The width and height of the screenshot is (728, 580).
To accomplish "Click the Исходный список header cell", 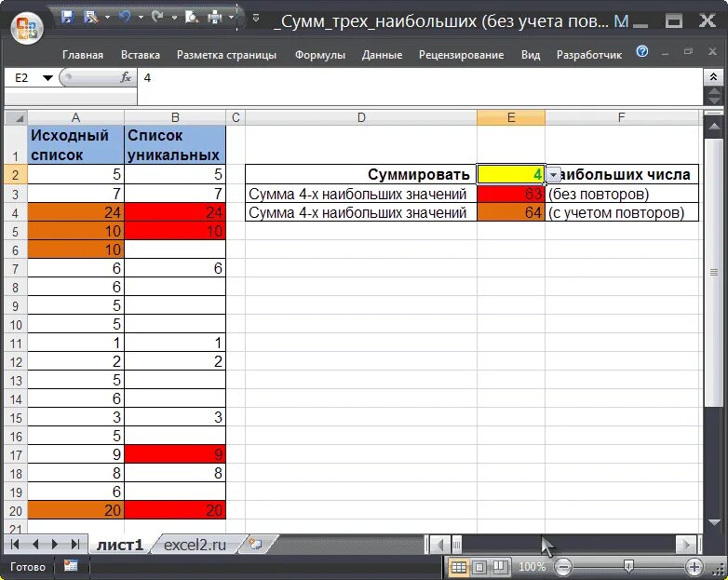I will 75,145.
